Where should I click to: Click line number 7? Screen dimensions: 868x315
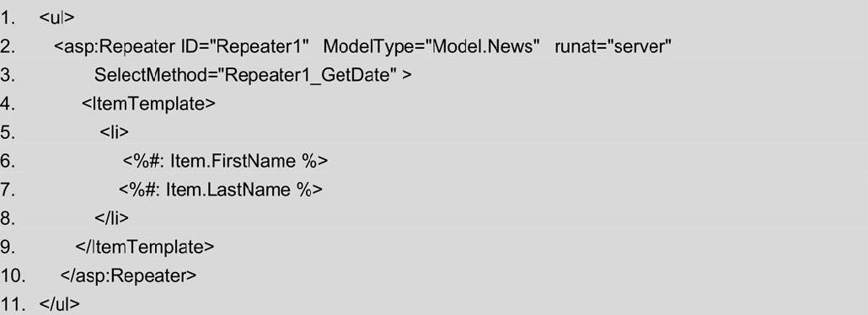point(8,190)
